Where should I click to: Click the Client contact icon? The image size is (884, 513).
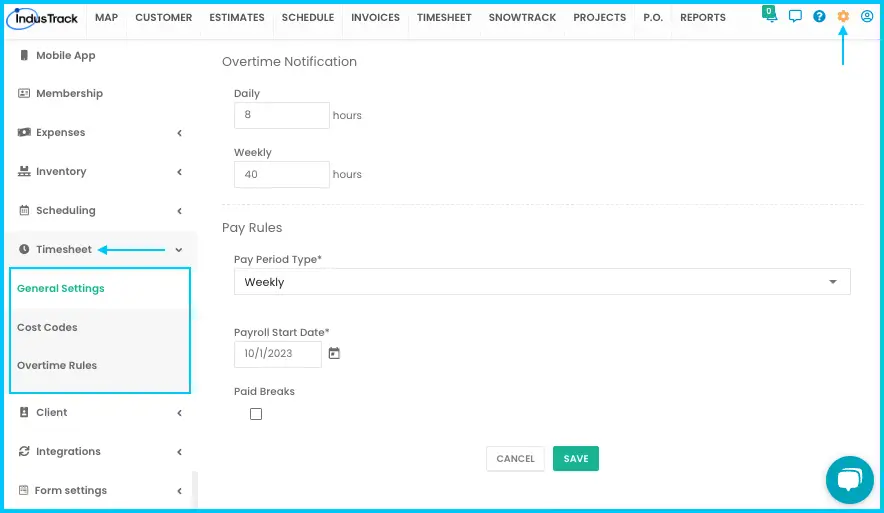pyautogui.click(x=24, y=413)
